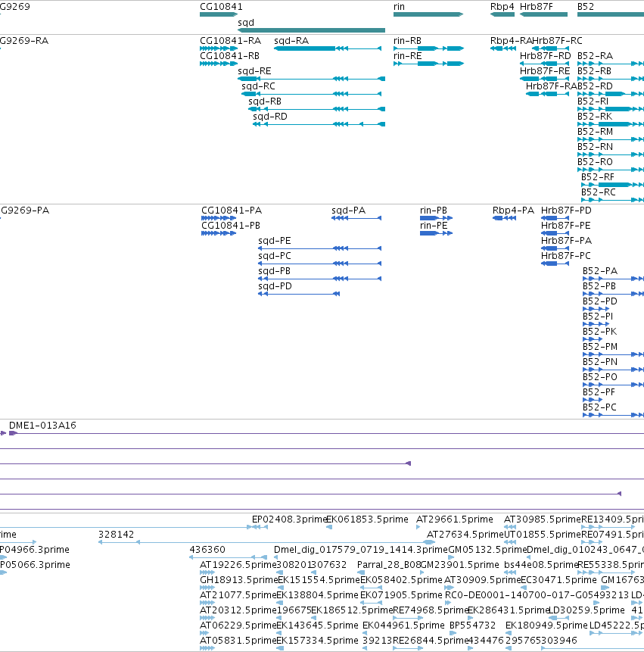Click the B52-PO protein label
Viewport: 644px width, 652px height.
coord(600,376)
